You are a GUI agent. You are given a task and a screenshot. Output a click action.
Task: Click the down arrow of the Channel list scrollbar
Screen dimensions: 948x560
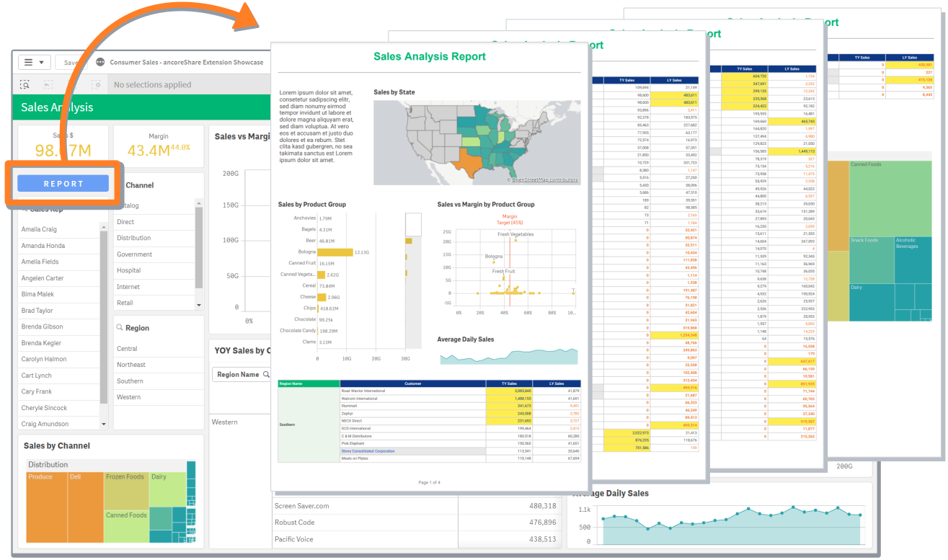[199, 305]
